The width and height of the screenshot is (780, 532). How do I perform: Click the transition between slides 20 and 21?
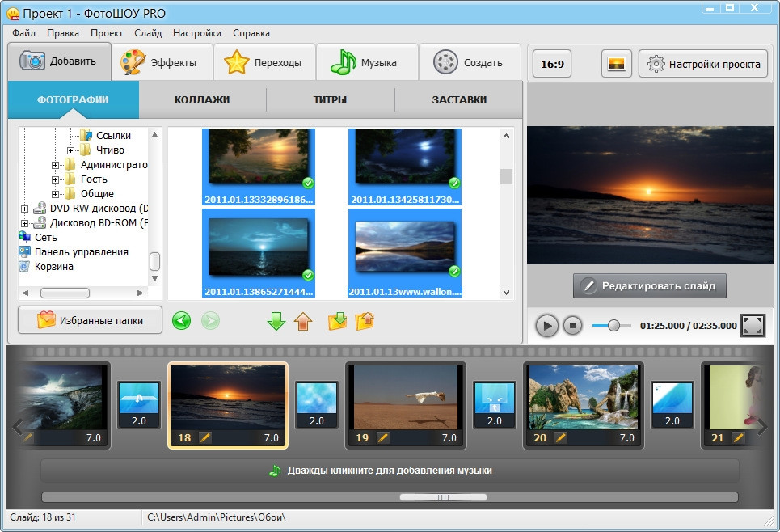[x=672, y=404]
